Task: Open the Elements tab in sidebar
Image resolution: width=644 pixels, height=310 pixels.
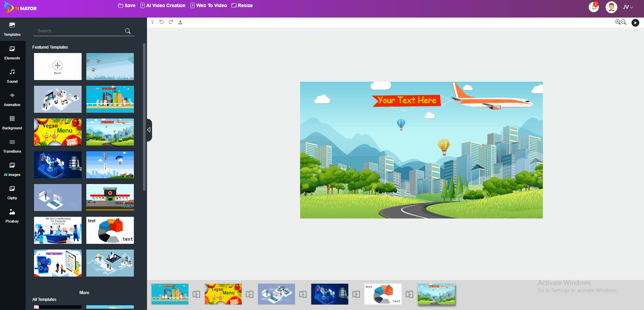Action: pos(12,53)
